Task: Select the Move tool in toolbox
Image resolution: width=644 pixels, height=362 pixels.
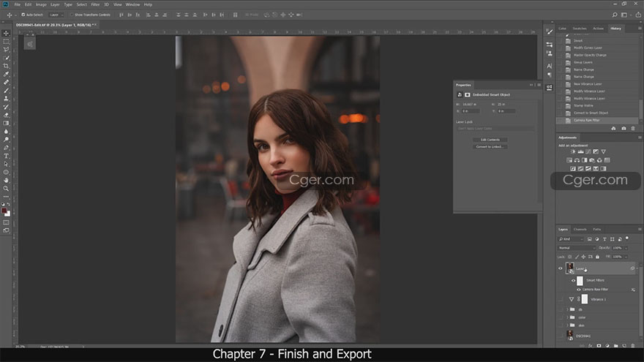Action: [x=6, y=33]
